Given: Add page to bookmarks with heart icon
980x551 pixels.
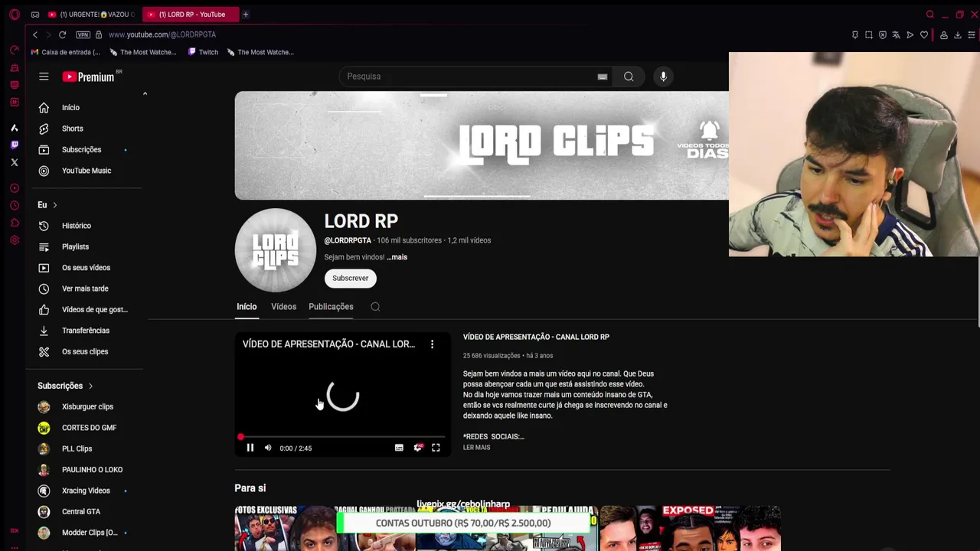Looking at the screenshot, I should [x=924, y=34].
